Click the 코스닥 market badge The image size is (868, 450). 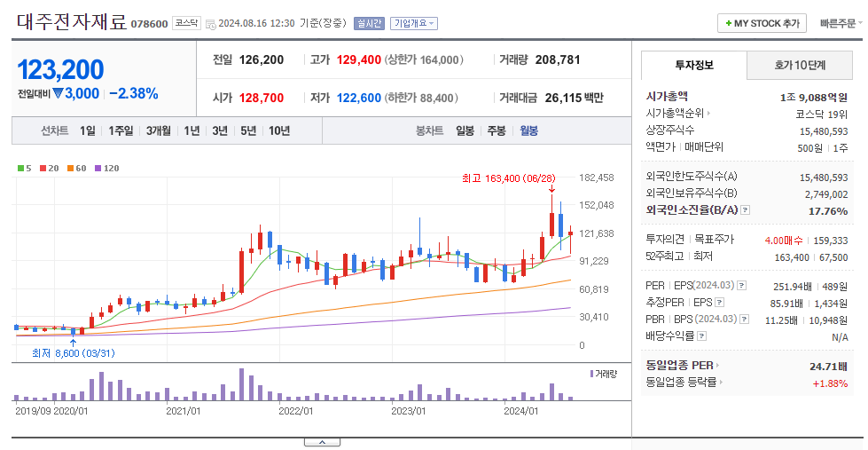[x=186, y=23]
